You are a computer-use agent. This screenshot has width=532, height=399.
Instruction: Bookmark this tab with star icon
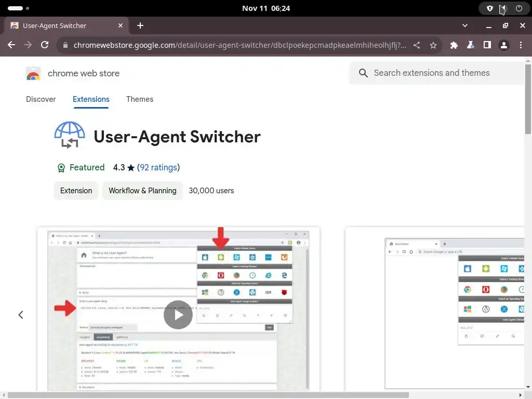pos(433,45)
